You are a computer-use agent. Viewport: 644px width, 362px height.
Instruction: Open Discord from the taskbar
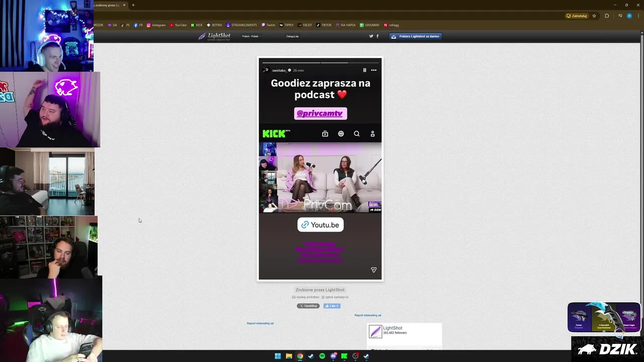(333, 356)
